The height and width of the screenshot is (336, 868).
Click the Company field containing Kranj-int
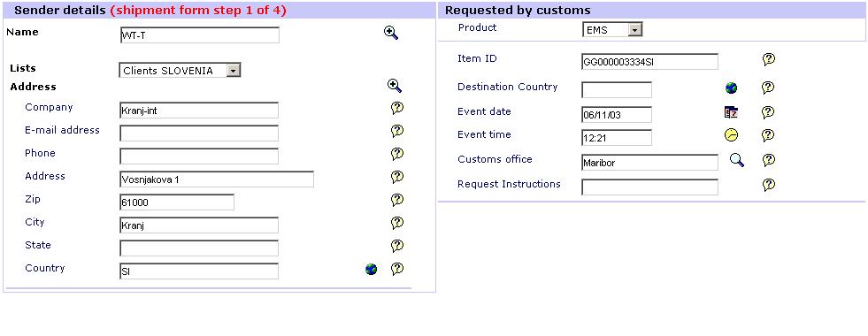[199, 111]
